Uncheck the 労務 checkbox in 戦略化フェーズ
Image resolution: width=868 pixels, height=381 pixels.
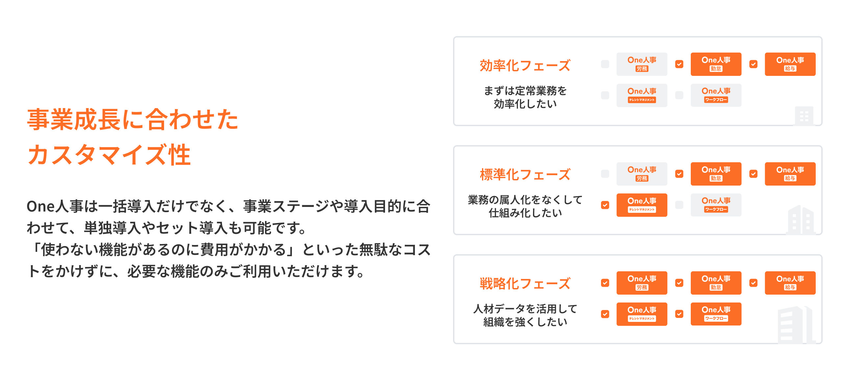pyautogui.click(x=605, y=283)
